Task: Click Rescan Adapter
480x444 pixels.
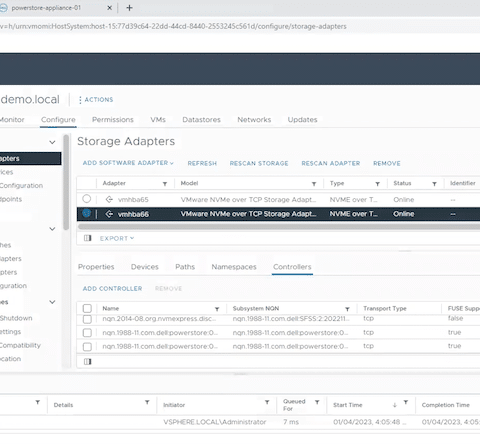Action: coord(331,163)
